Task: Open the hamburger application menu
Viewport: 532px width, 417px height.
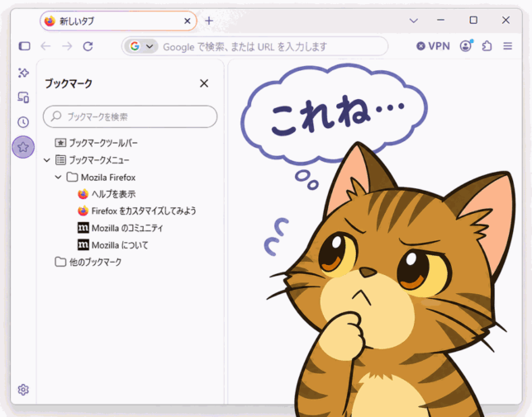Action: click(507, 45)
